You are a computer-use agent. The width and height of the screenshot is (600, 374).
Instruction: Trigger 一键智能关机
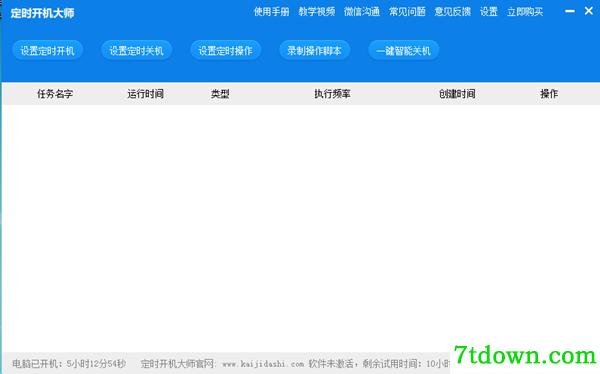[x=404, y=51]
